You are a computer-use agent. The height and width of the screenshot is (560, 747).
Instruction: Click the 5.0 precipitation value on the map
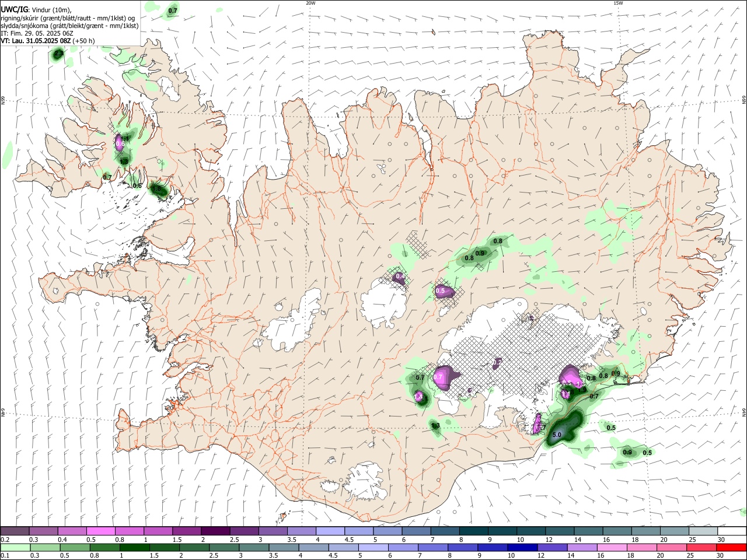(557, 435)
